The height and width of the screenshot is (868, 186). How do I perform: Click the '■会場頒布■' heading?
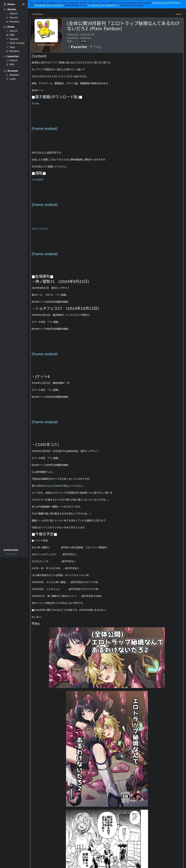point(43,277)
